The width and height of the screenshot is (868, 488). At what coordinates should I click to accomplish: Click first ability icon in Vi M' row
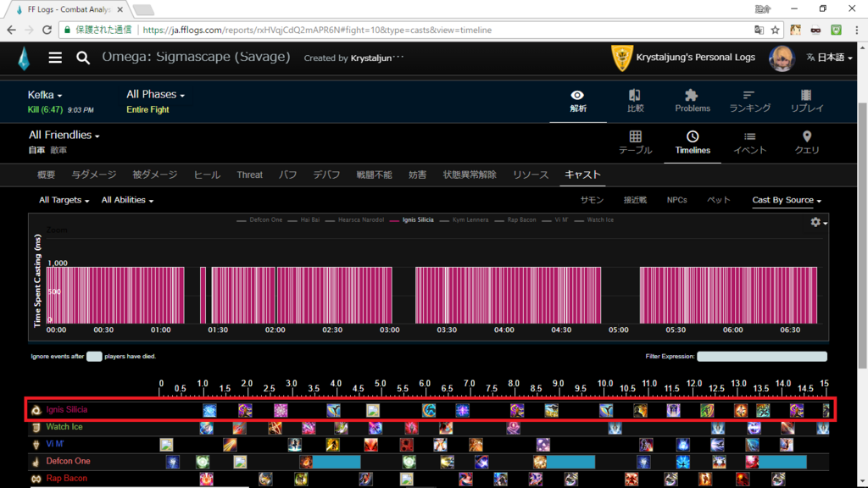166,444
